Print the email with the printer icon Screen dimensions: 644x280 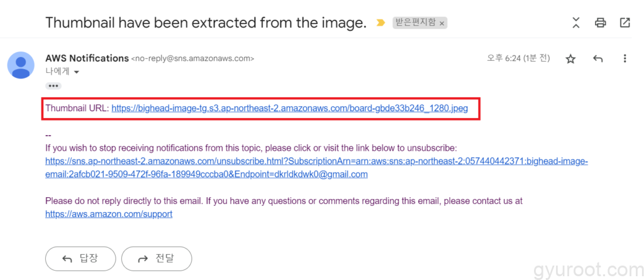600,23
